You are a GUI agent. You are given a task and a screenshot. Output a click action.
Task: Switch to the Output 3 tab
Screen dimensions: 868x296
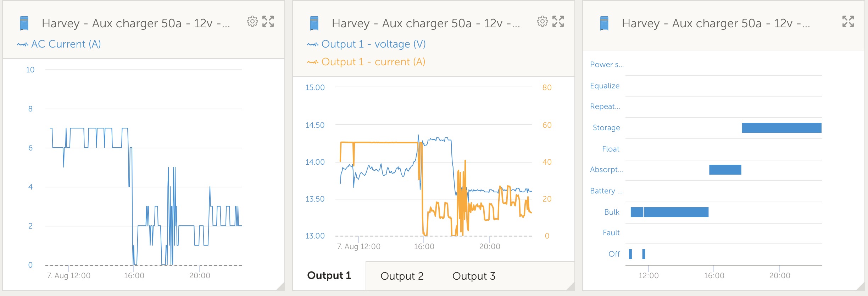pyautogui.click(x=474, y=276)
